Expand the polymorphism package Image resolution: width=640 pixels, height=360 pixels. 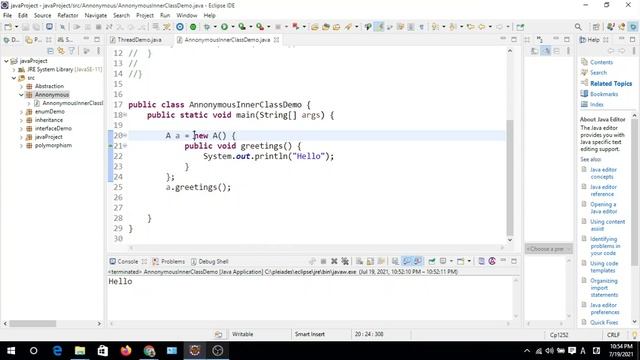point(21,146)
